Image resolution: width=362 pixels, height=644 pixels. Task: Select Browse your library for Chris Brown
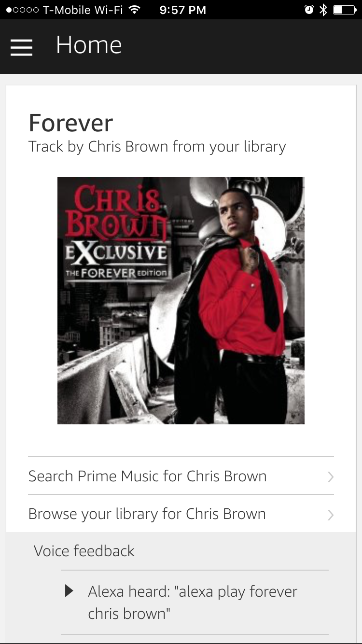click(x=181, y=514)
